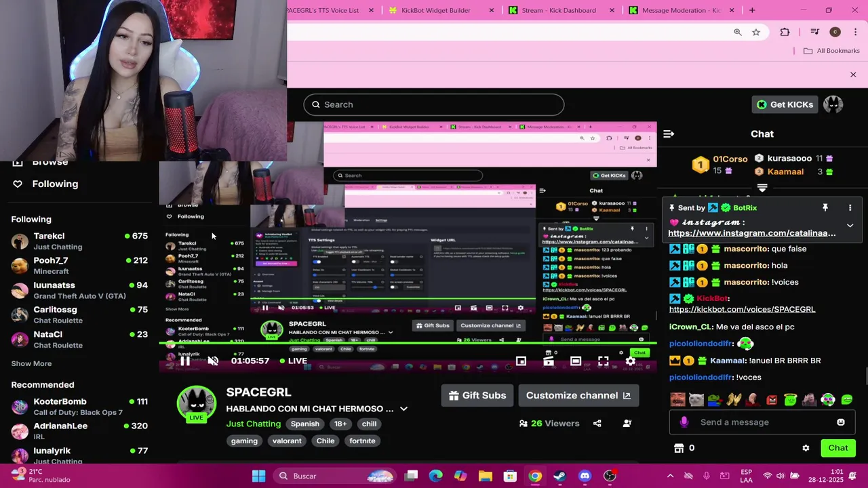Show hidden tray icons with the chevron
Viewport: 868px width, 488px height.
pyautogui.click(x=670, y=476)
